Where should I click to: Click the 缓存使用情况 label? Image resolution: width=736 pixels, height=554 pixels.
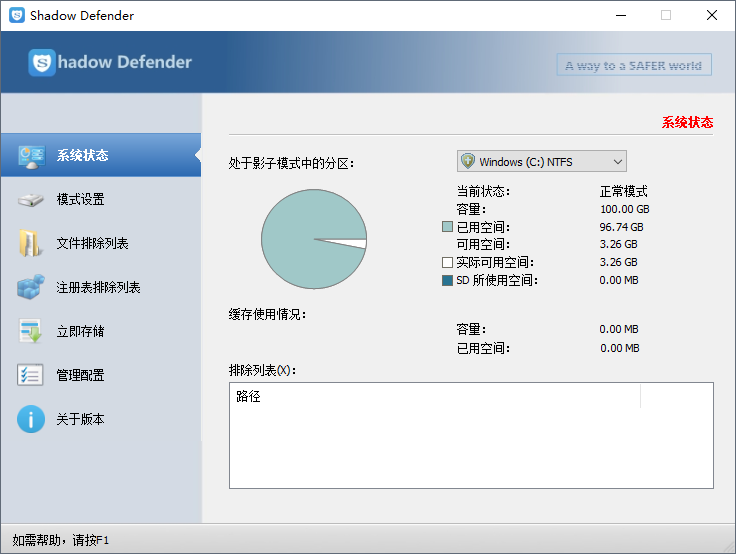(268, 314)
